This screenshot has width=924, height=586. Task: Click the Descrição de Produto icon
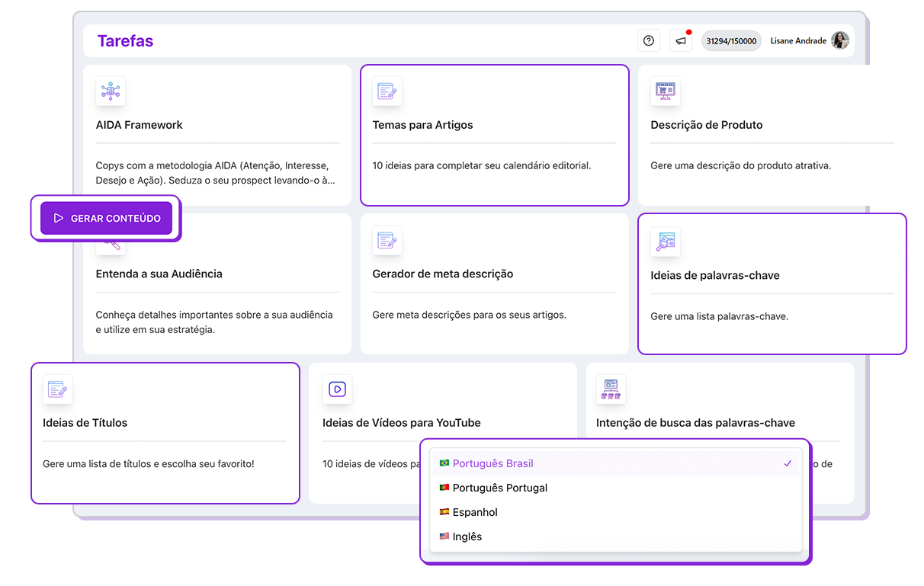(x=665, y=91)
